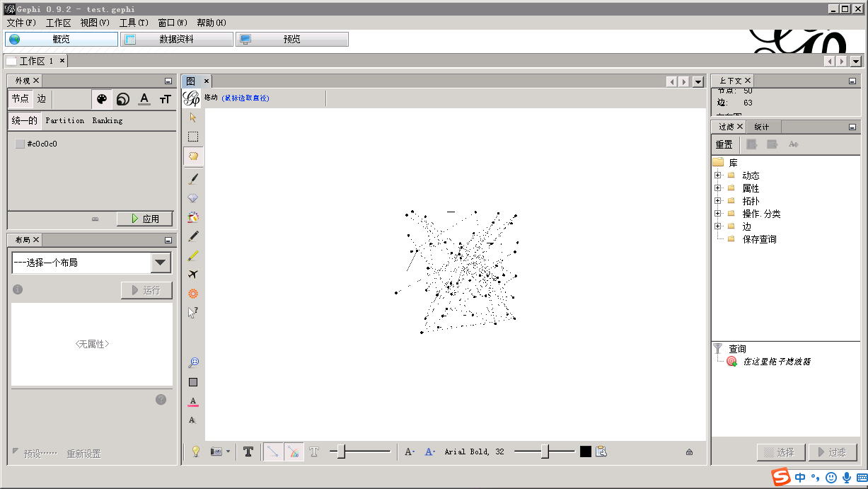Choose the label size appearance icon

[x=165, y=99]
